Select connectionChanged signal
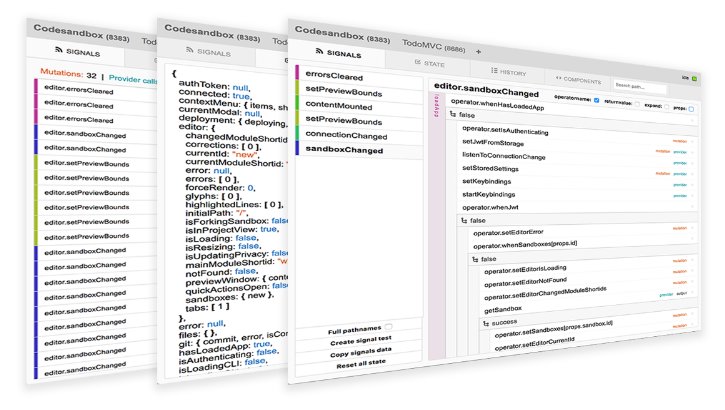 pos(359,135)
